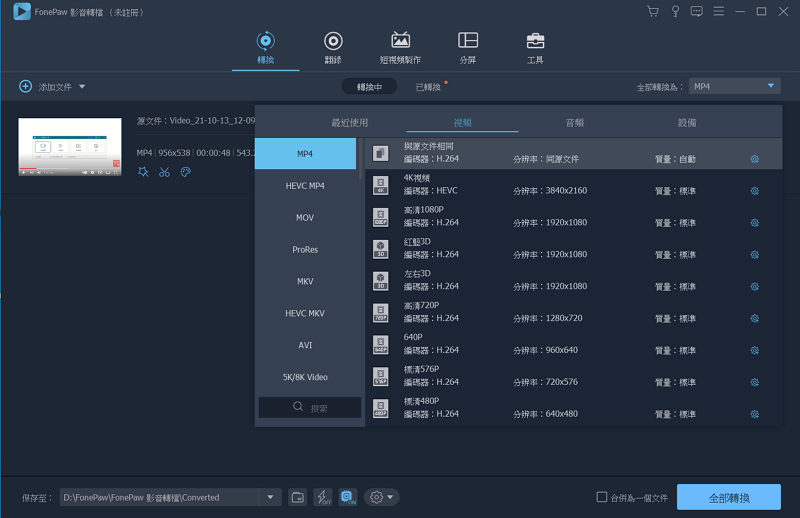The height and width of the screenshot is (518, 800).
Task: Click the format list scrollbar
Action: point(361,158)
